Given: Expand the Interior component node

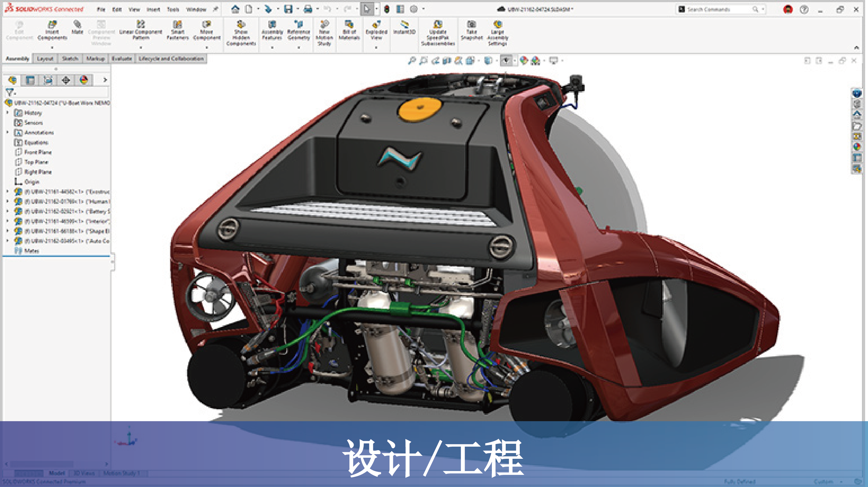Looking at the screenshot, I should [8, 221].
